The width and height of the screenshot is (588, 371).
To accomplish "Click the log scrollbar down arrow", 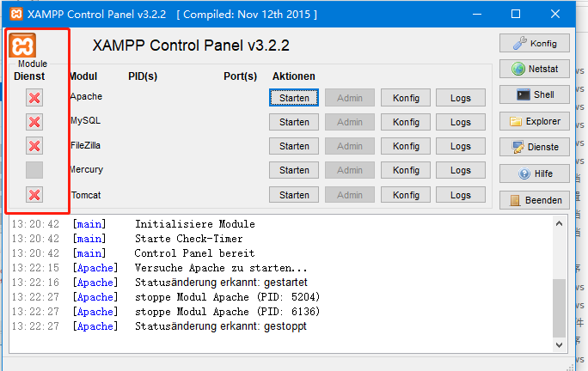I will click(559, 344).
